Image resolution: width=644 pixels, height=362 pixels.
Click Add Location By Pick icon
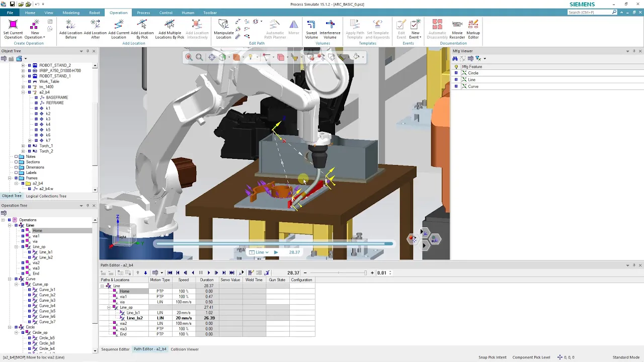[x=142, y=25]
